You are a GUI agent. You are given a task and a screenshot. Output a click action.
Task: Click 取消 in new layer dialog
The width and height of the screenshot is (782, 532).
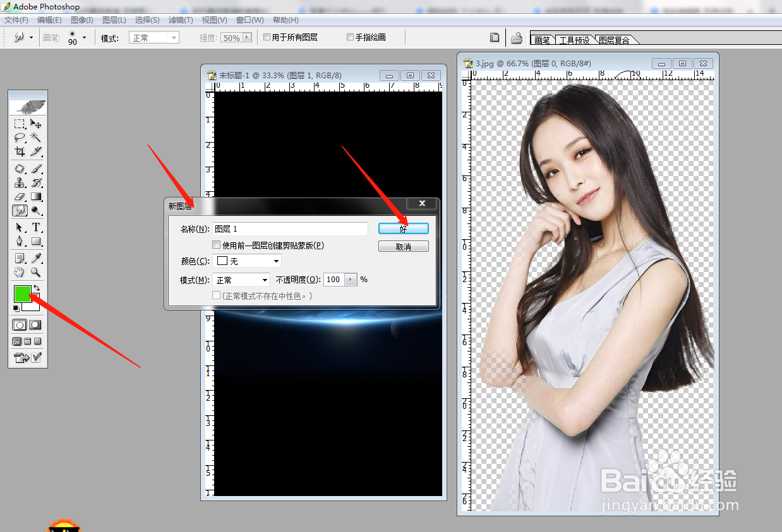pyautogui.click(x=404, y=247)
